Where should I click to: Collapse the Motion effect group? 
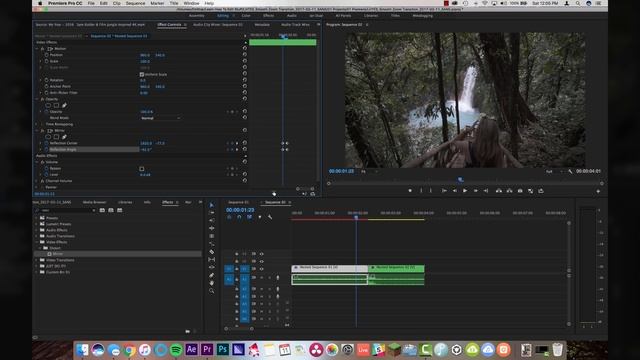[37, 49]
